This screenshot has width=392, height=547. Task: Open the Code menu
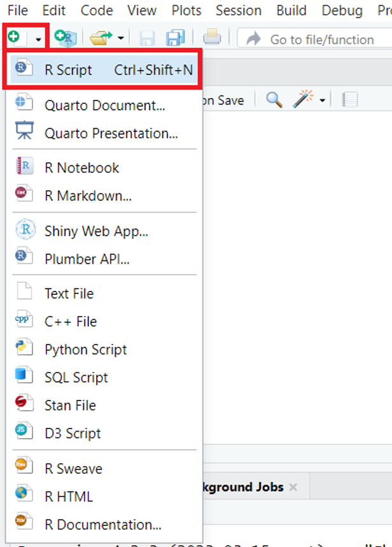click(x=97, y=10)
